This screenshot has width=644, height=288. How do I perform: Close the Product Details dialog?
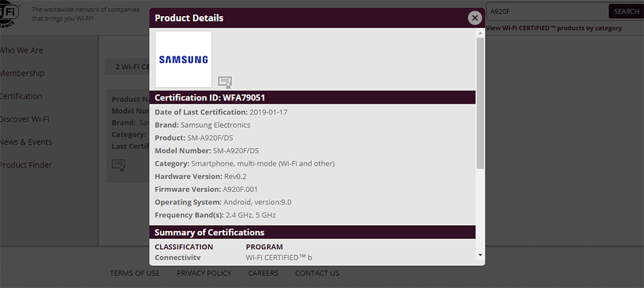tap(475, 18)
